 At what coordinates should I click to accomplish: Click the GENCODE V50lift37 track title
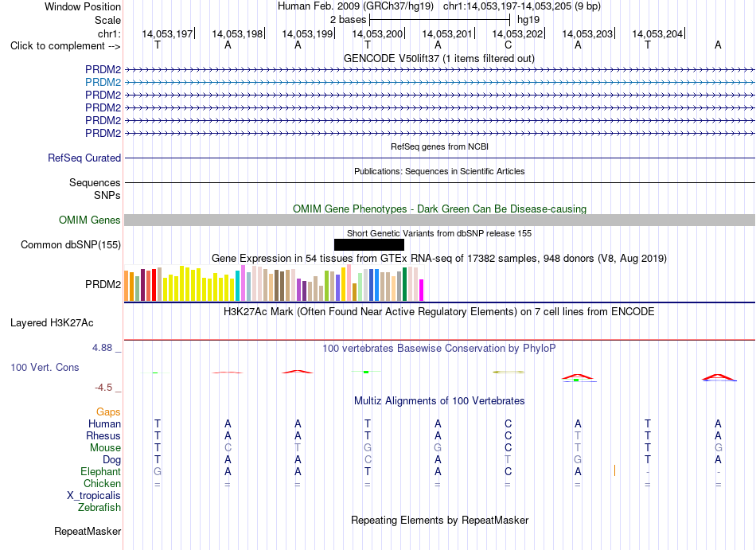pyautogui.click(x=438, y=59)
